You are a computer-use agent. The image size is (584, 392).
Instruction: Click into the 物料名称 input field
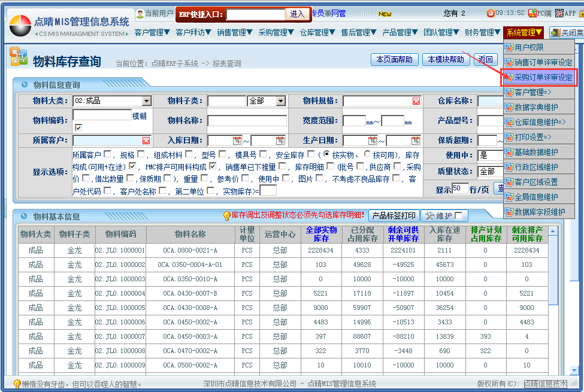pyautogui.click(x=247, y=121)
